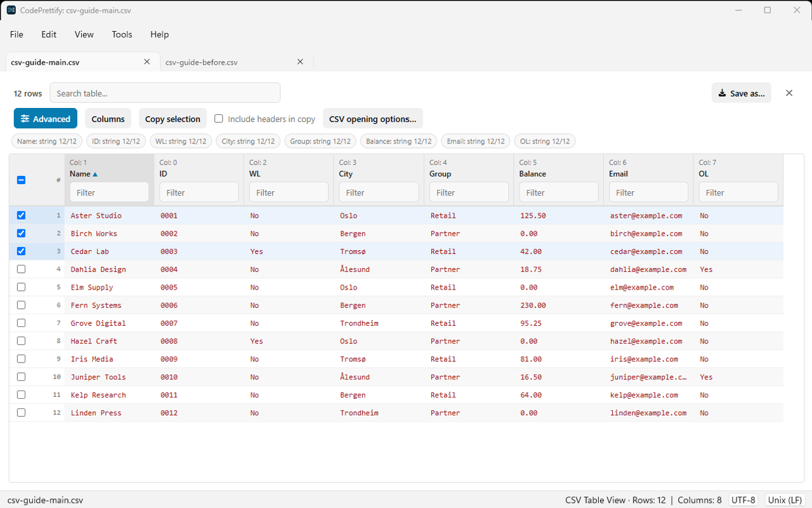The width and height of the screenshot is (812, 508).
Task: Click the City: string 12/12 chip
Action: [x=248, y=141]
